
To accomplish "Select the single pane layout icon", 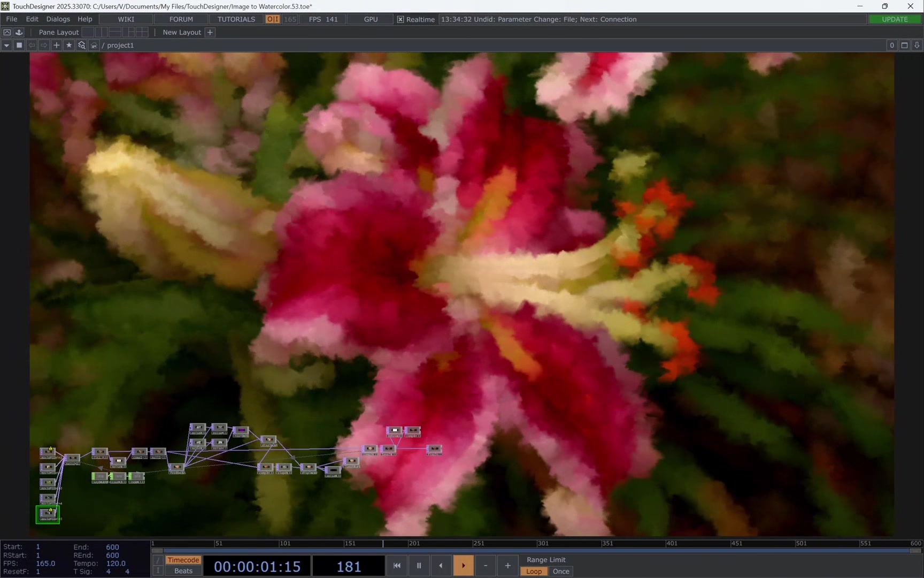I will pos(88,32).
